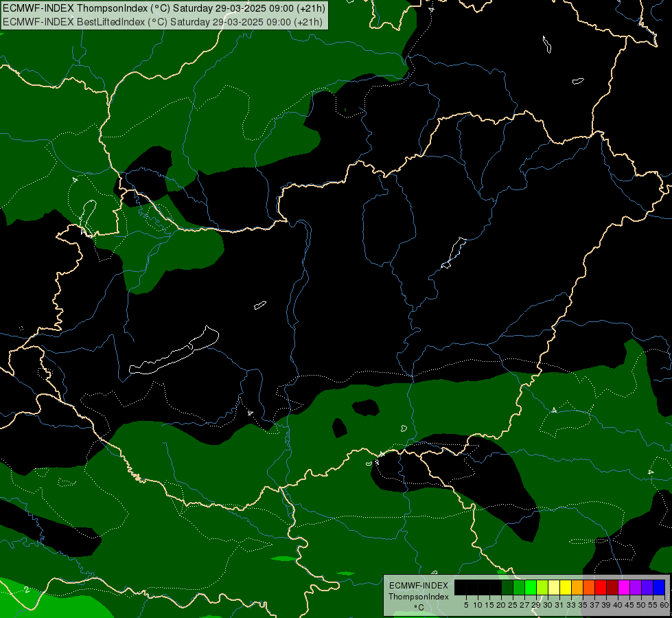Click the legend tick value 10

pos(478,605)
